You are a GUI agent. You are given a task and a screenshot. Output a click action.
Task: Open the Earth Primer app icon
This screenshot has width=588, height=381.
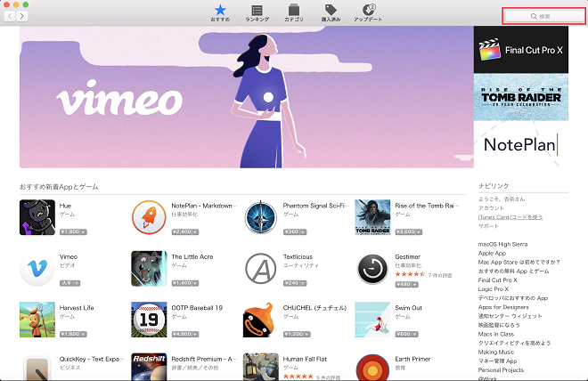click(372, 367)
